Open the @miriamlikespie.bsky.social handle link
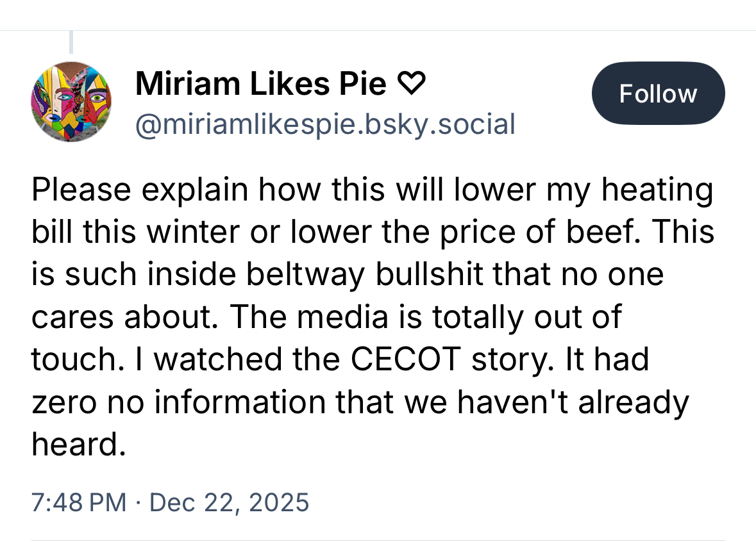Screen dimensions: 756x542 coord(325,124)
